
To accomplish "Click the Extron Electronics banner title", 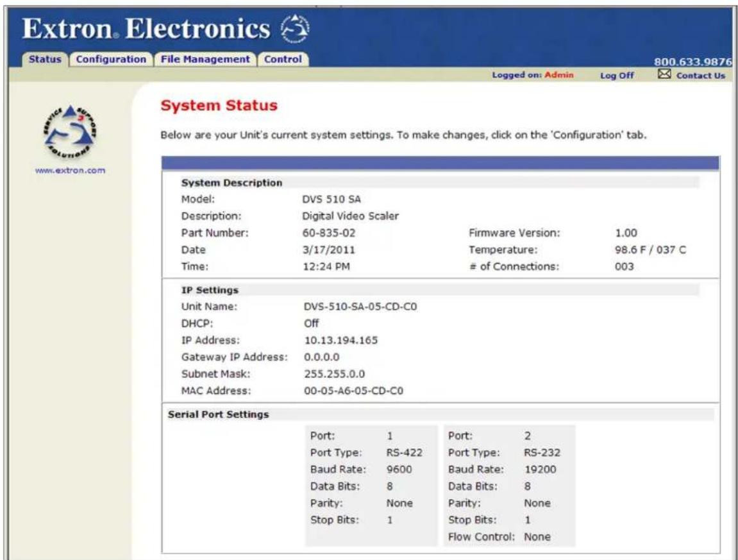I will coord(146,30).
